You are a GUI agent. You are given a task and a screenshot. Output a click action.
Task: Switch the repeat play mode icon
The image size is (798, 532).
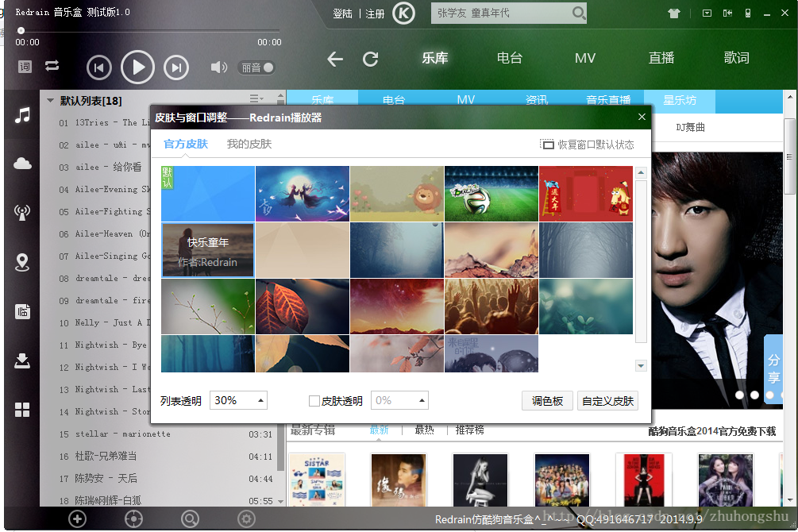tap(52, 66)
